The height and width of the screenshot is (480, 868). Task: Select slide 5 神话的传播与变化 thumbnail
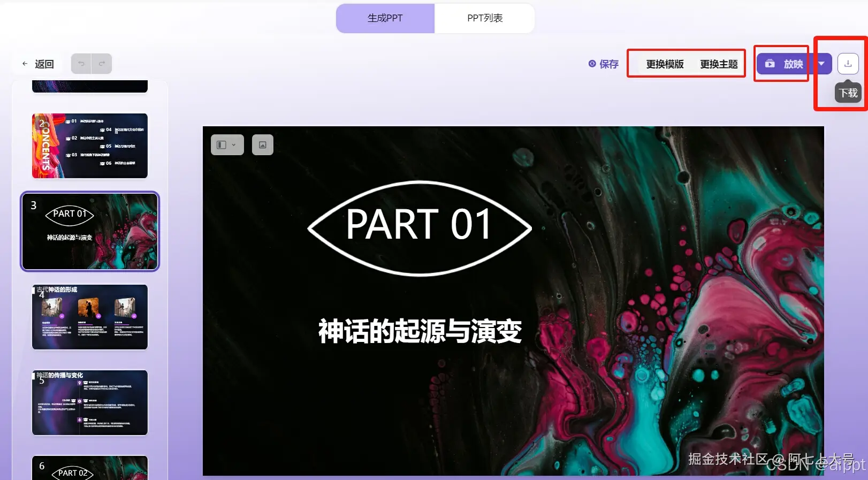point(90,402)
